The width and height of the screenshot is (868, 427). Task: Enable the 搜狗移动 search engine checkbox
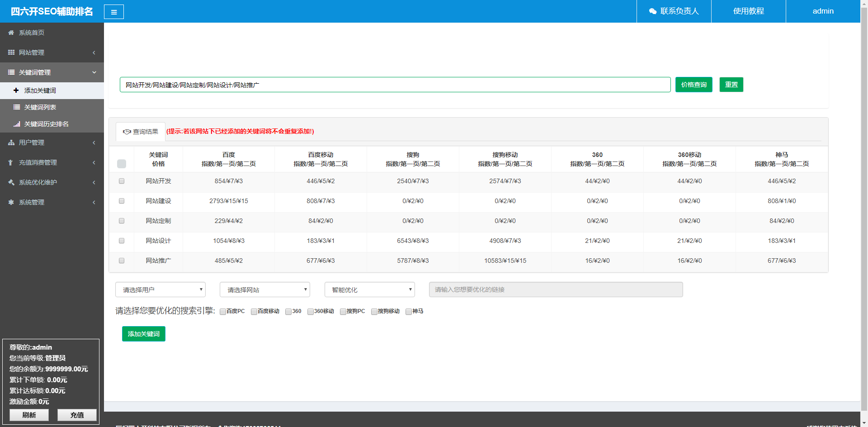(x=374, y=312)
